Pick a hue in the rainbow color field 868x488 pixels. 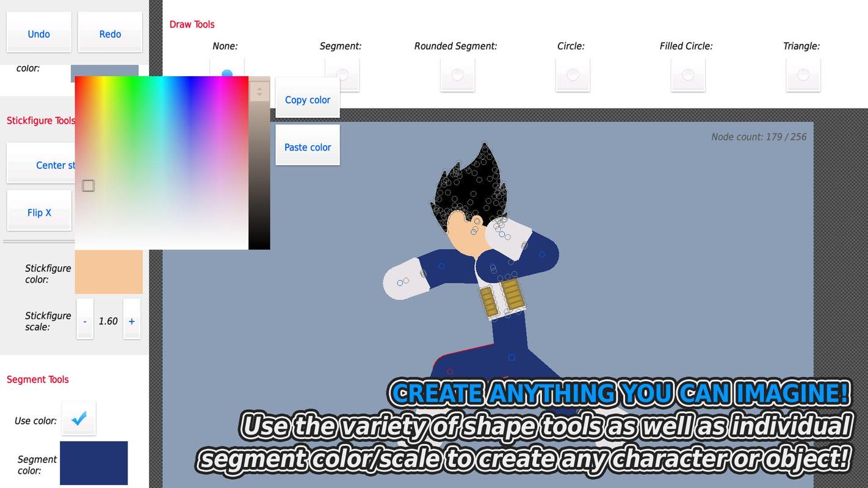click(x=162, y=163)
